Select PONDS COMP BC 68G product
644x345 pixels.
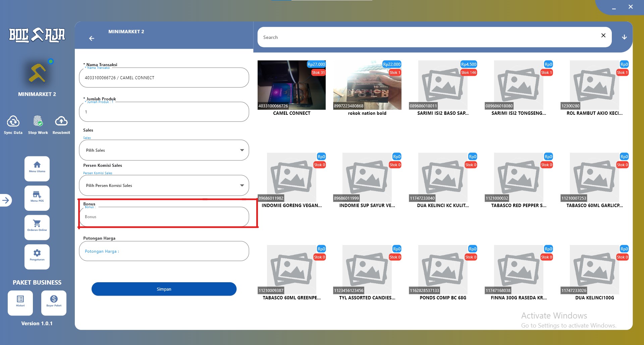pos(443,269)
